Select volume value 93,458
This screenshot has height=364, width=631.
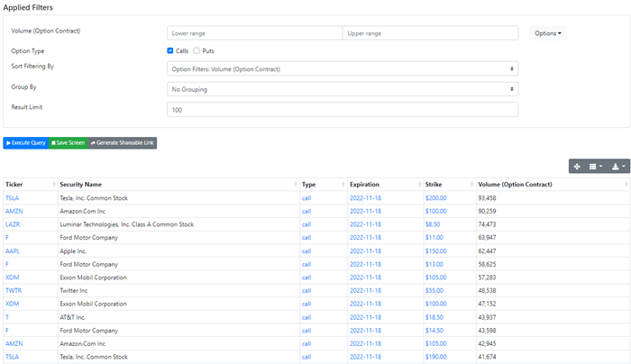[487, 198]
